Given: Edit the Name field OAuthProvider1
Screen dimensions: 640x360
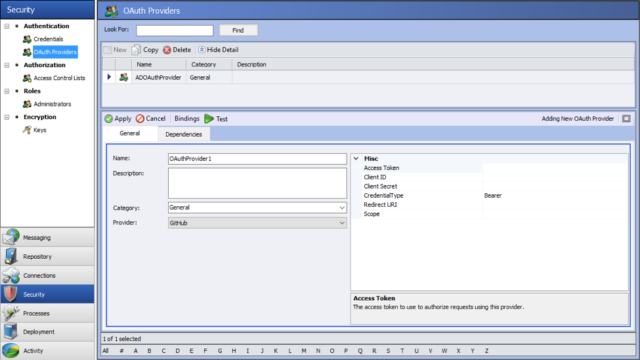Looking at the screenshot, I should point(257,159).
